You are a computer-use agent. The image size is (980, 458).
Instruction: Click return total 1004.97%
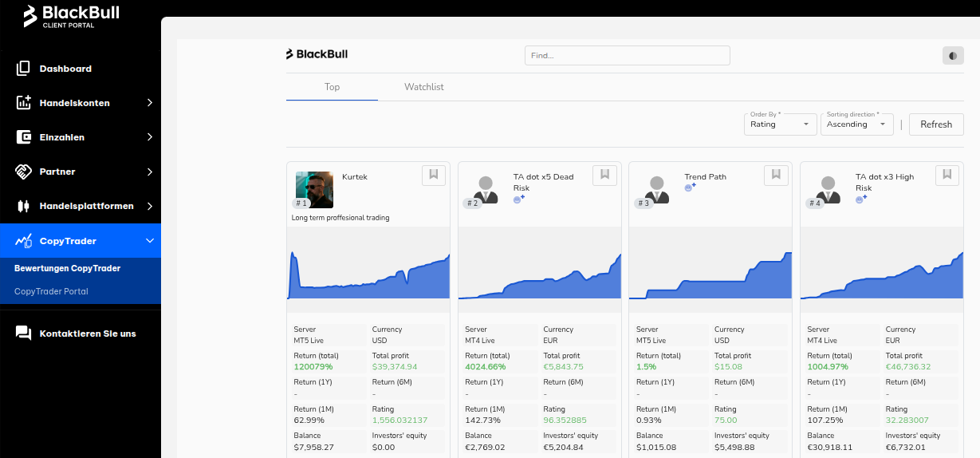click(828, 367)
